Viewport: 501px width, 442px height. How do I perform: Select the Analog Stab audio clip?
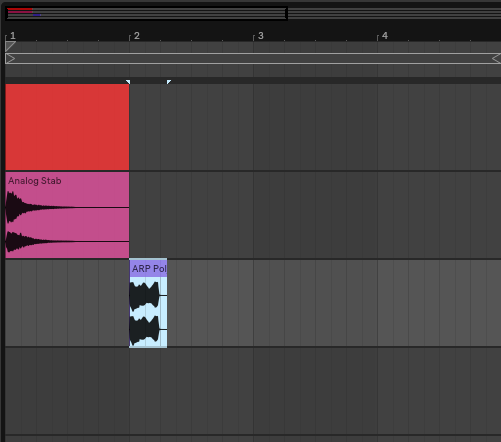tap(67, 215)
